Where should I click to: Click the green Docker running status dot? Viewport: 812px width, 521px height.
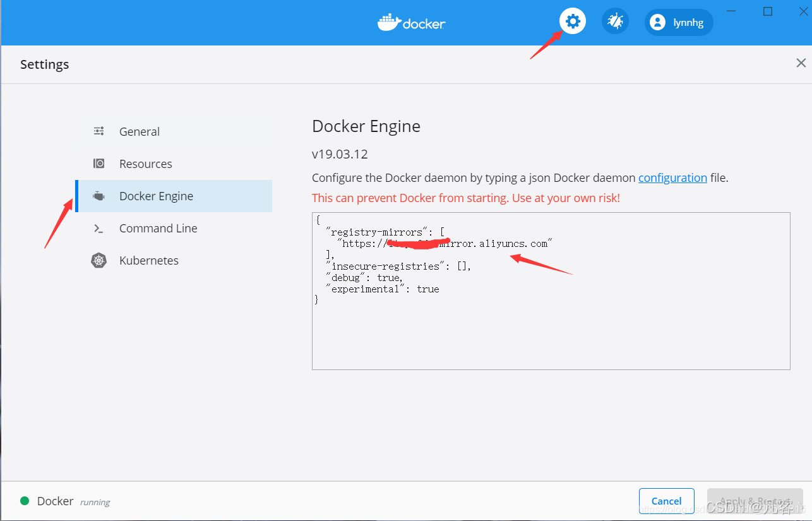tap(25, 501)
